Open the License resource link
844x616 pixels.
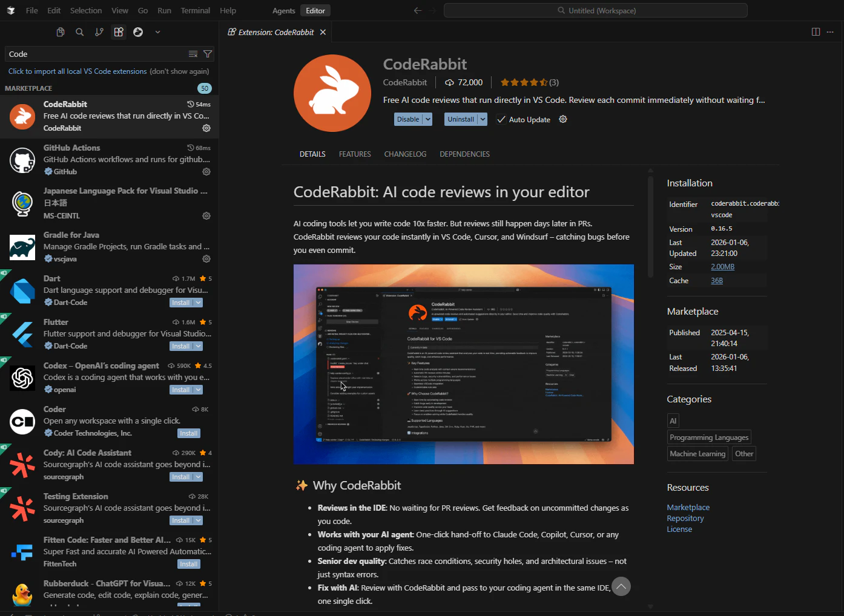679,529
